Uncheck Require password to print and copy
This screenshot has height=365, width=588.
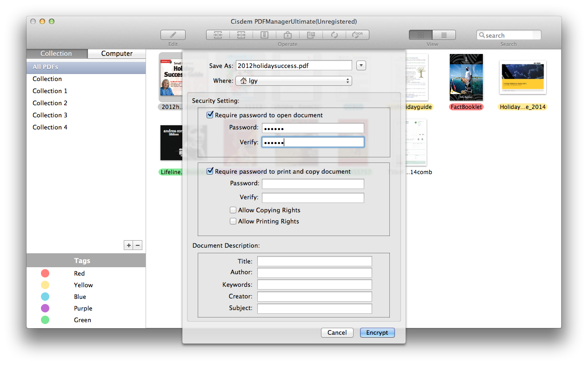210,171
